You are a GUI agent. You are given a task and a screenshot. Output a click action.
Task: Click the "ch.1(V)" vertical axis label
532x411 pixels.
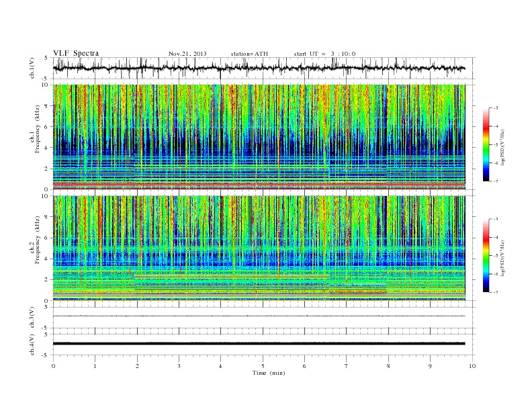point(32,68)
